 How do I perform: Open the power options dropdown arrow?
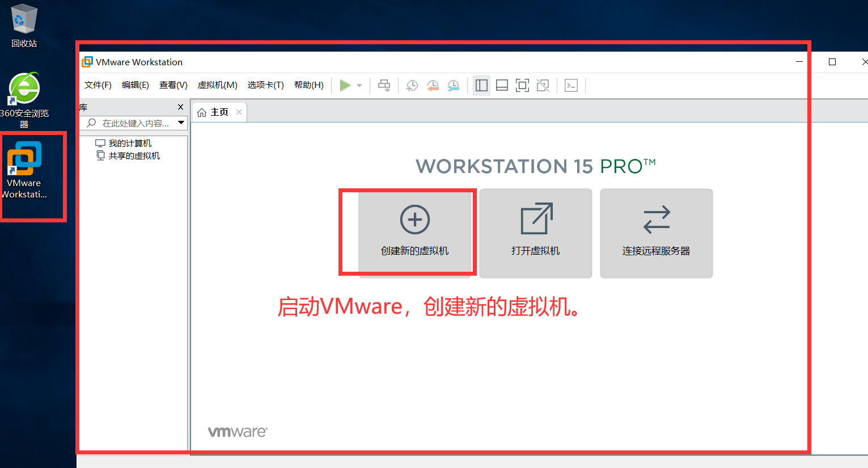(359, 86)
